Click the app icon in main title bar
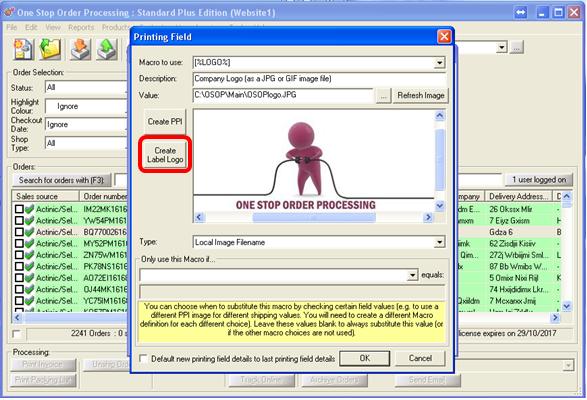This screenshot has height=400, width=587. pyautogui.click(x=9, y=12)
